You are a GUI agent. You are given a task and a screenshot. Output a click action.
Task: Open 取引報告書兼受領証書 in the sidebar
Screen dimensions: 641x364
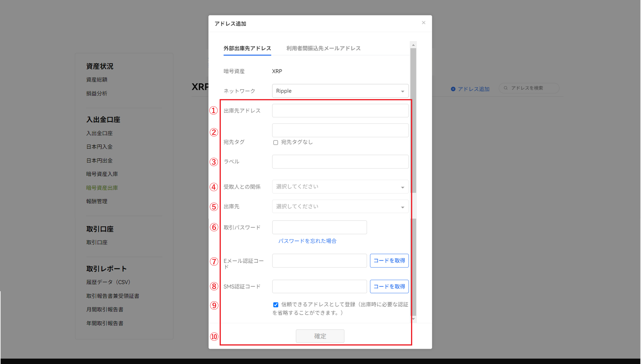113,296
